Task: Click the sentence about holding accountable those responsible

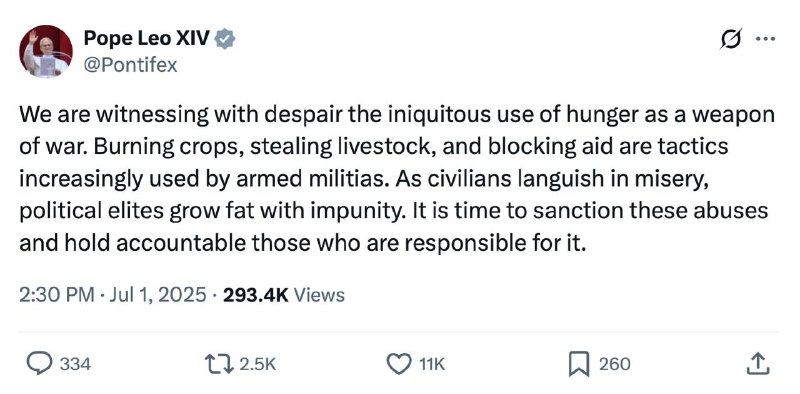Action: 393,227
